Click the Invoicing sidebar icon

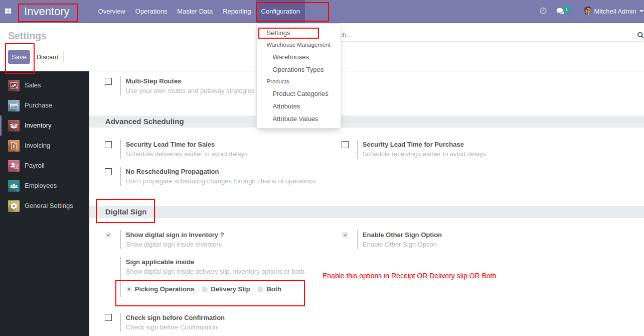click(x=14, y=146)
